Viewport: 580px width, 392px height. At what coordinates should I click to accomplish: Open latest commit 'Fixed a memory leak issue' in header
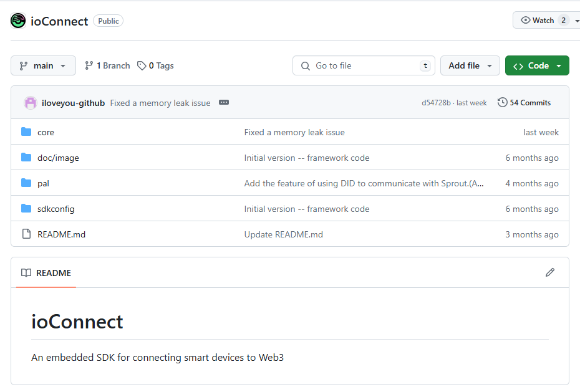tap(160, 103)
